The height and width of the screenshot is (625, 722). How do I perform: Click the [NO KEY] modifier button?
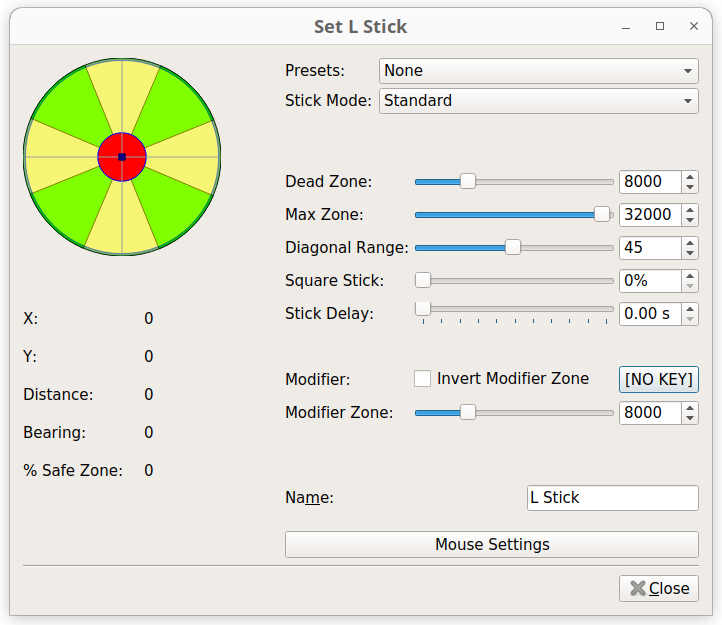[x=658, y=380]
